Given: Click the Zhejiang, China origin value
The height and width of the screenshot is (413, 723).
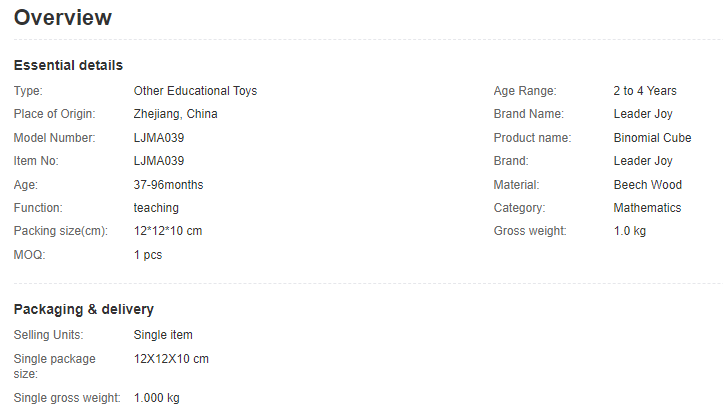Looking at the screenshot, I should click(x=176, y=114).
